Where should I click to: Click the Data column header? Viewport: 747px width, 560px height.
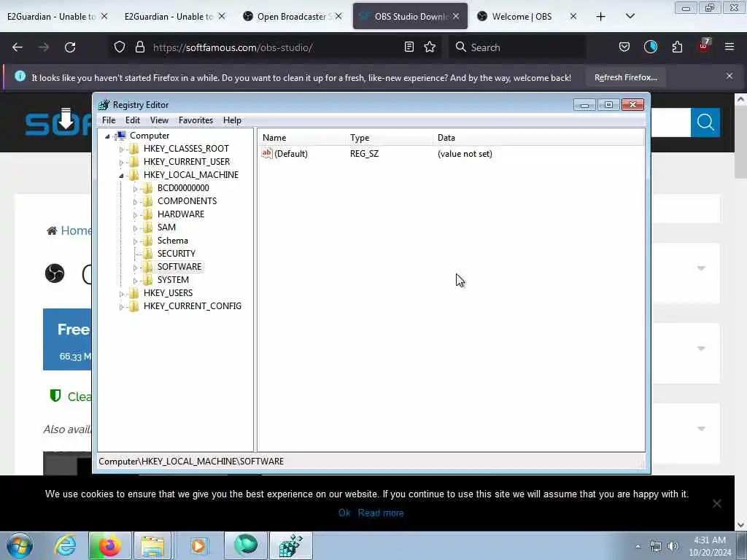coord(539,138)
